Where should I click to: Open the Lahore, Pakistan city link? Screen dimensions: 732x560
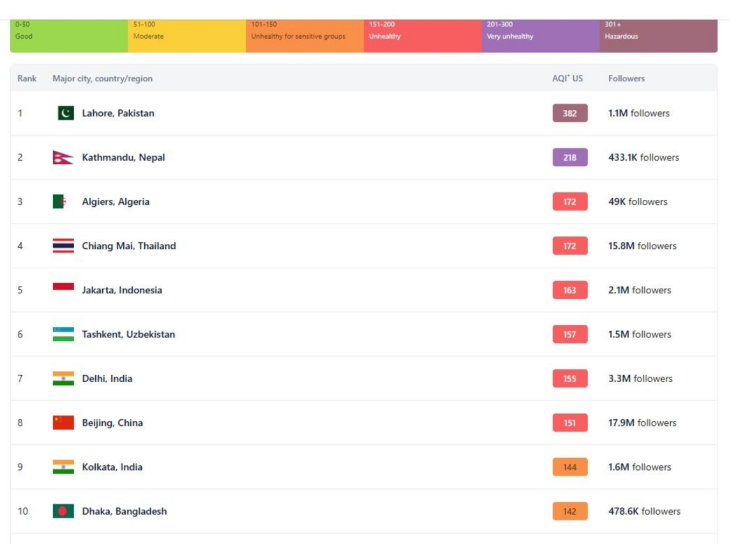pyautogui.click(x=118, y=113)
